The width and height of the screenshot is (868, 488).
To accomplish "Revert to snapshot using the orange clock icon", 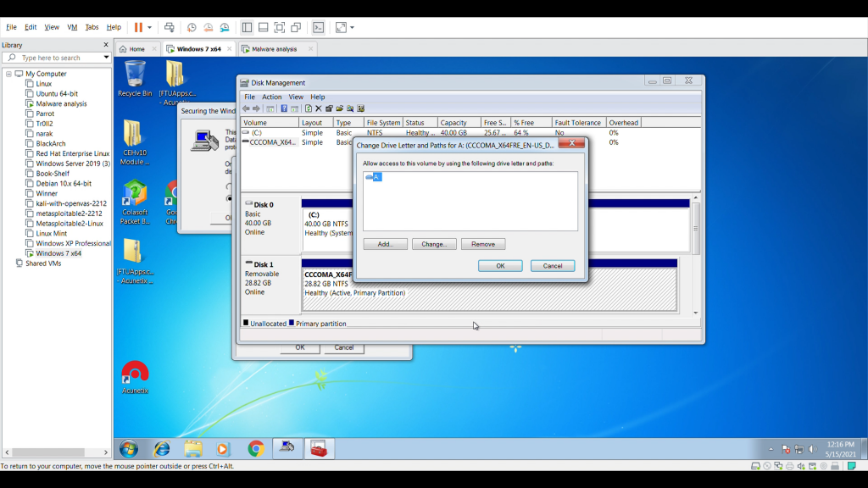I will (209, 27).
